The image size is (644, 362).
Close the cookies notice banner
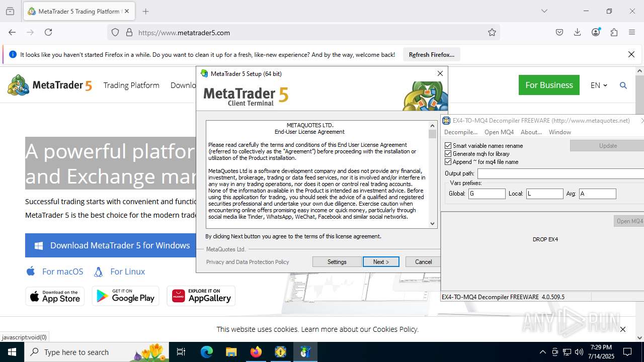623,329
